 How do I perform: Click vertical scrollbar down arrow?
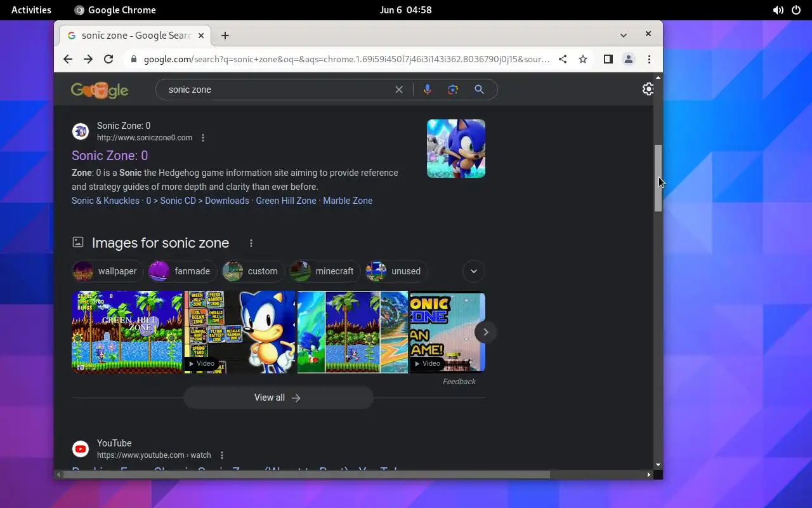tap(658, 465)
